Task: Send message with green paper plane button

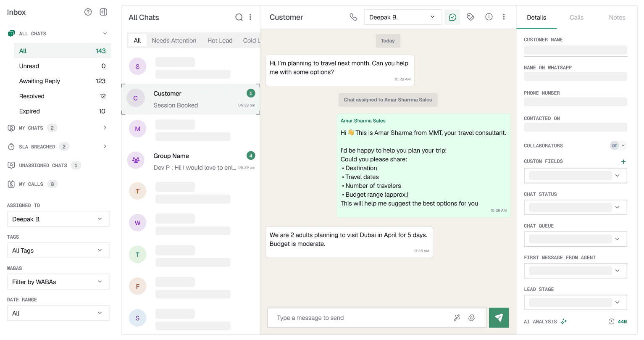Action: 499,318
